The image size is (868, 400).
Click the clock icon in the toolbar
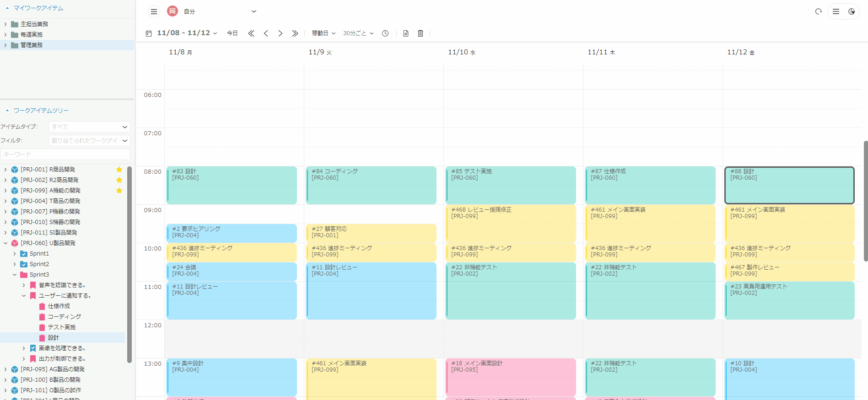click(385, 33)
